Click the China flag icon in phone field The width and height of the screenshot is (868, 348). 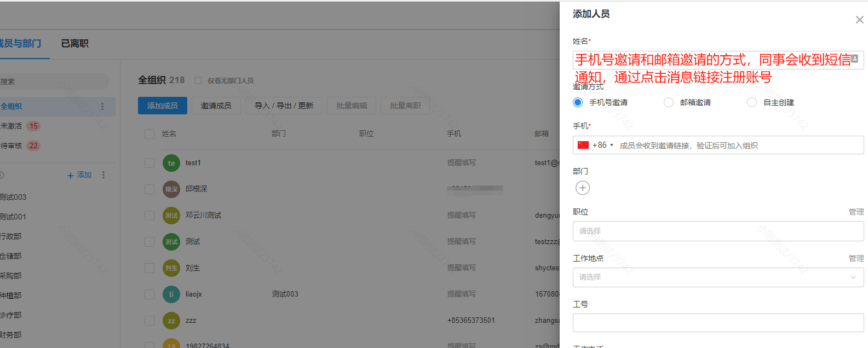(583, 146)
